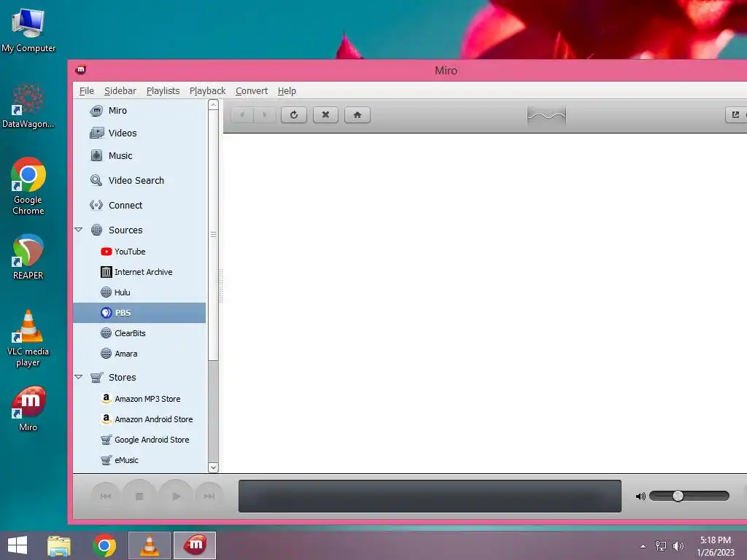Go to the source home page
This screenshot has height=560, width=747.
[357, 114]
